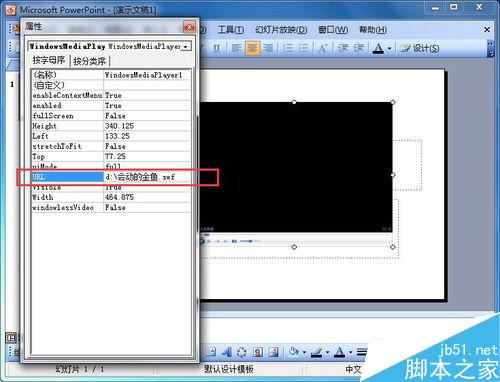Align text right in formatting toolbar
The height and width of the screenshot is (382, 500).
[268, 48]
